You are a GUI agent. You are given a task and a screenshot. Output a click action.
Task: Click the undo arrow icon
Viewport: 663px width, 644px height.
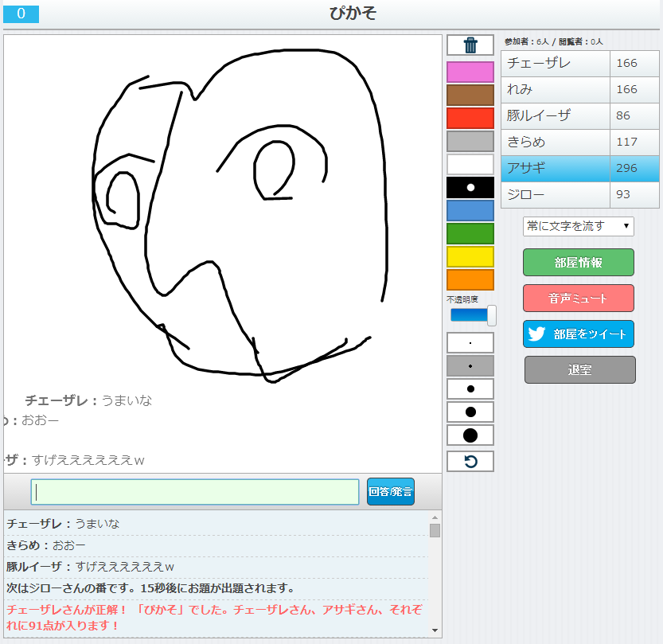tap(470, 462)
